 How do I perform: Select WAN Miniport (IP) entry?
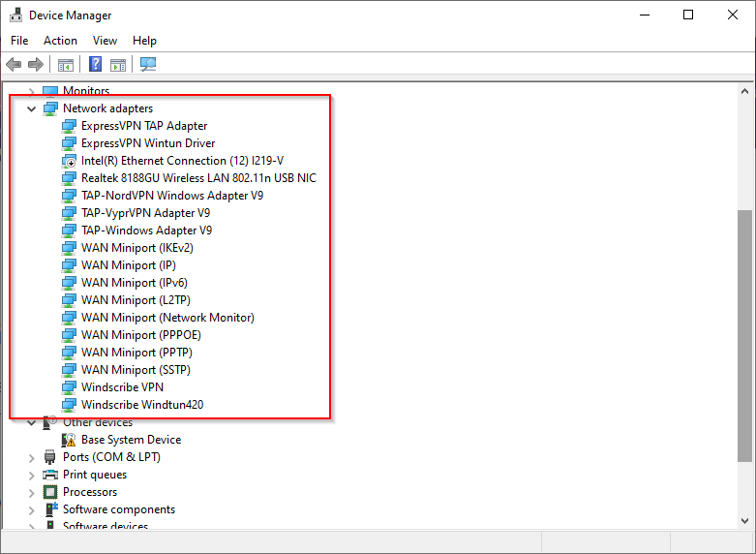pos(128,265)
